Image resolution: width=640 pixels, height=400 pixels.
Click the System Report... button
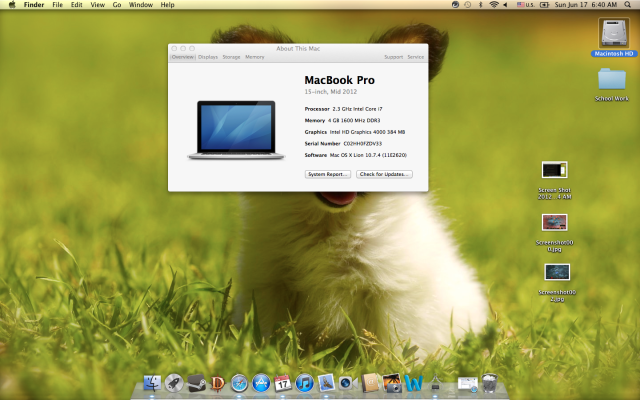(328, 174)
